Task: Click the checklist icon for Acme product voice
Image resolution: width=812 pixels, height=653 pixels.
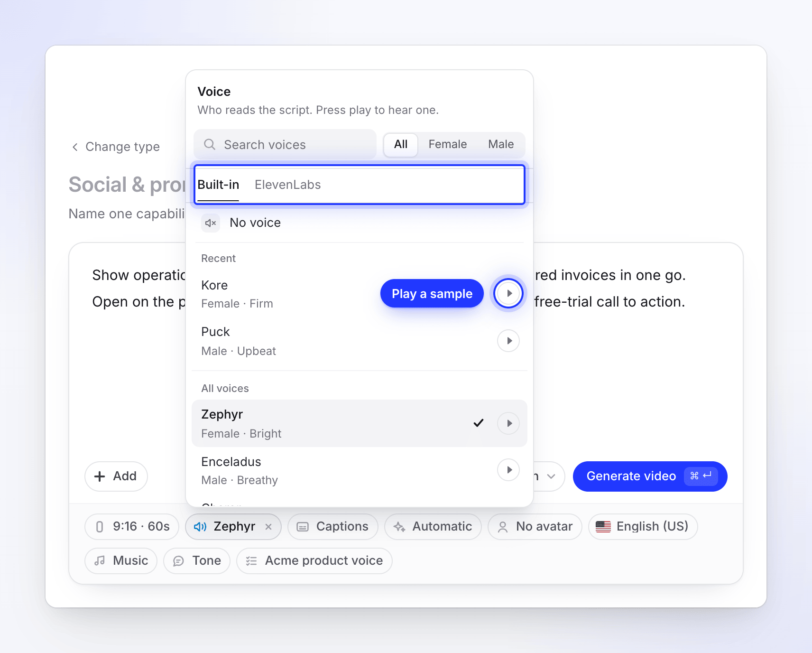Action: point(251,561)
